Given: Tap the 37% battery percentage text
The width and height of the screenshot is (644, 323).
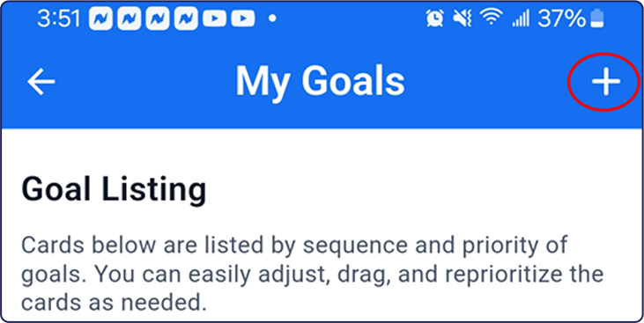Looking at the screenshot, I should click(561, 18).
